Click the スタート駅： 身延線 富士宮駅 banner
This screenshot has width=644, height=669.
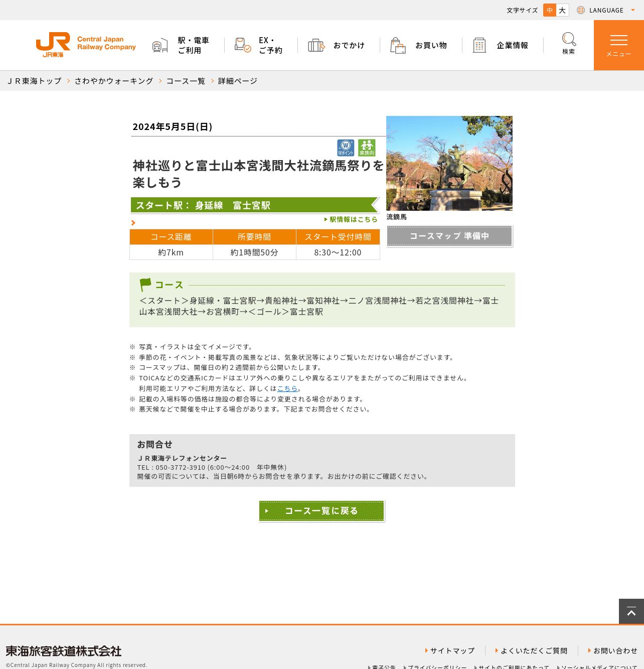pyautogui.click(x=255, y=205)
